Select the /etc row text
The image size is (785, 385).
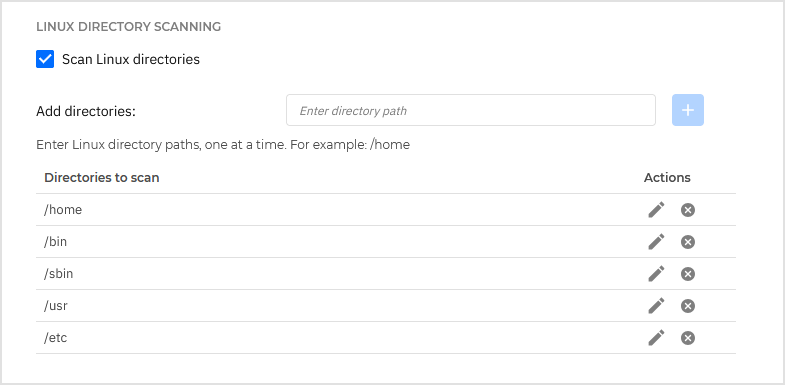[56, 338]
